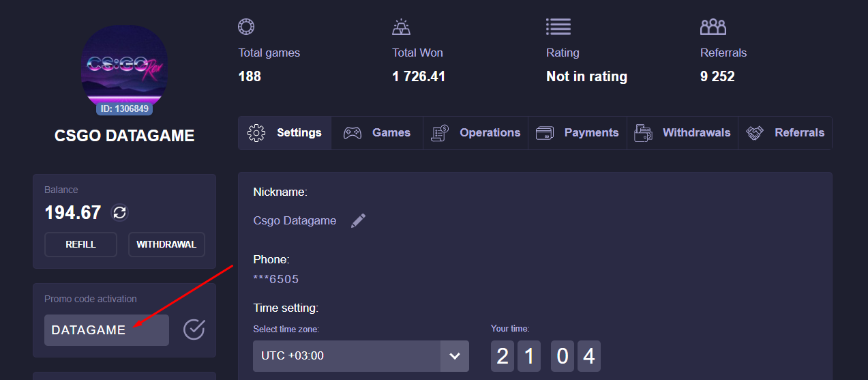Open the Operations tab

coord(475,133)
